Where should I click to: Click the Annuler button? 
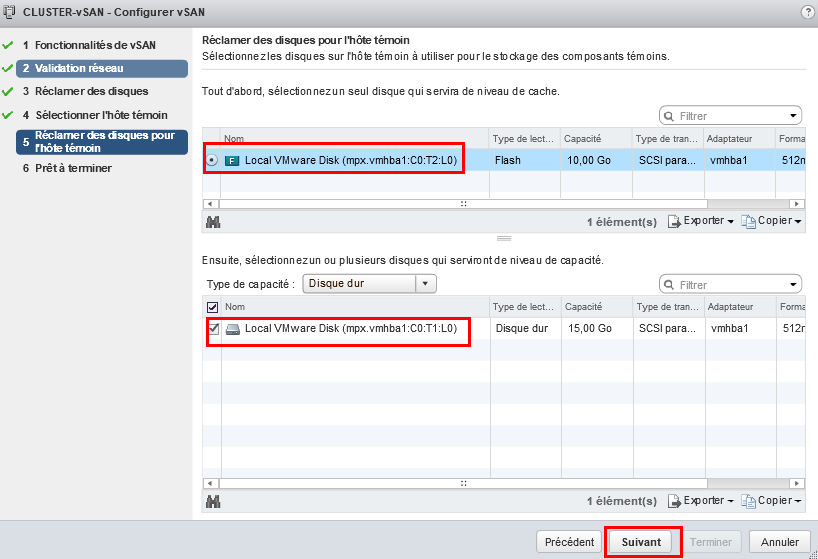click(779, 542)
